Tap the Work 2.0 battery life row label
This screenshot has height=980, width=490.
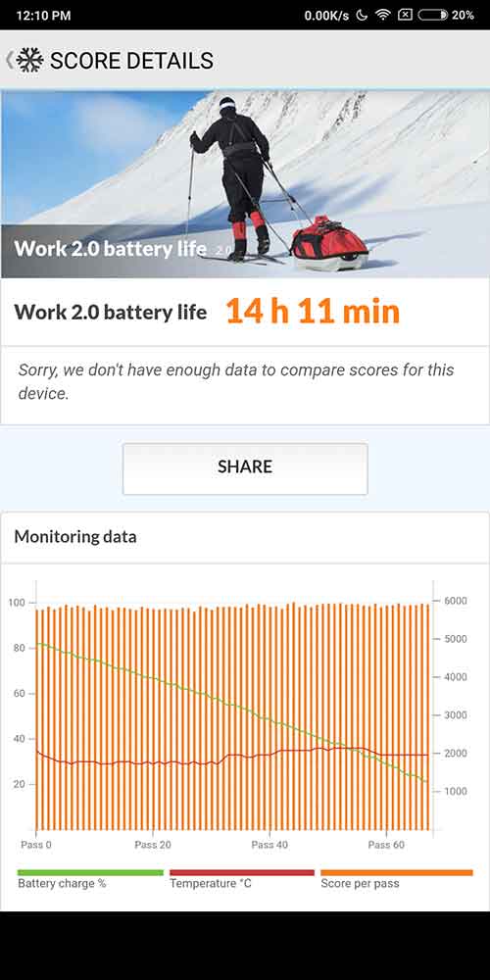click(x=110, y=312)
